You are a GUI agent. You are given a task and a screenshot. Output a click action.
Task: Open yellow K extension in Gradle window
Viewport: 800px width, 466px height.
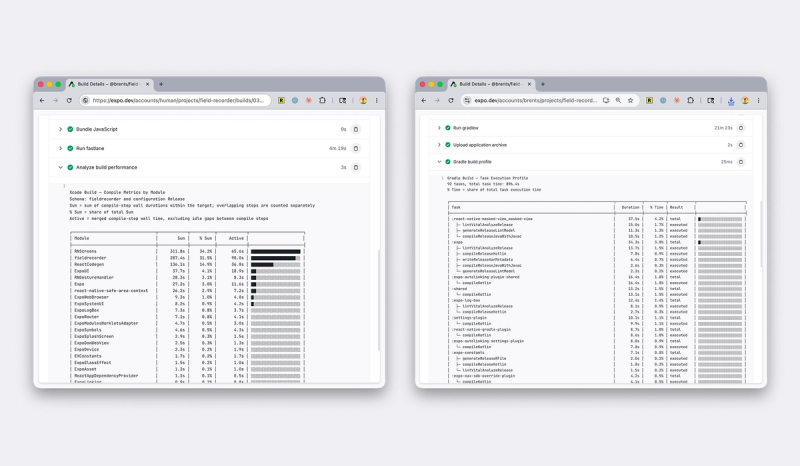649,101
